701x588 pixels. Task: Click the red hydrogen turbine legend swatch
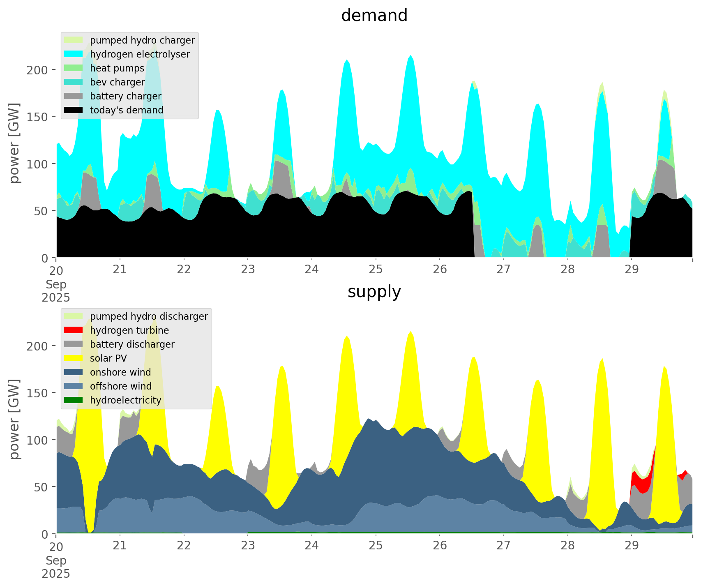point(74,330)
